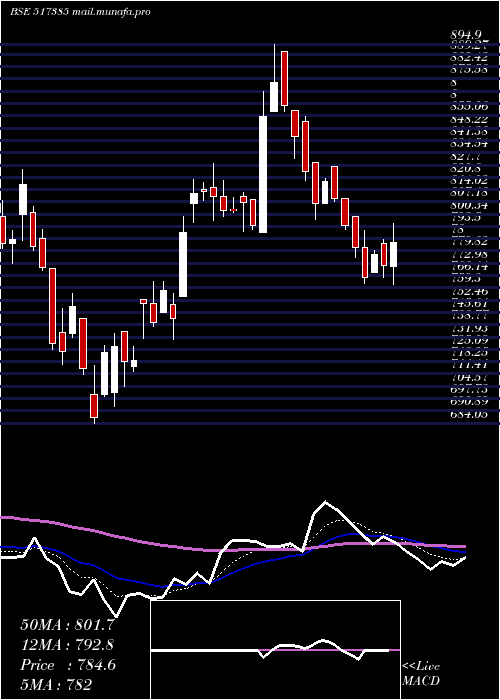Click the 684.05 bottom price label
500x700 pixels.
click(468, 415)
